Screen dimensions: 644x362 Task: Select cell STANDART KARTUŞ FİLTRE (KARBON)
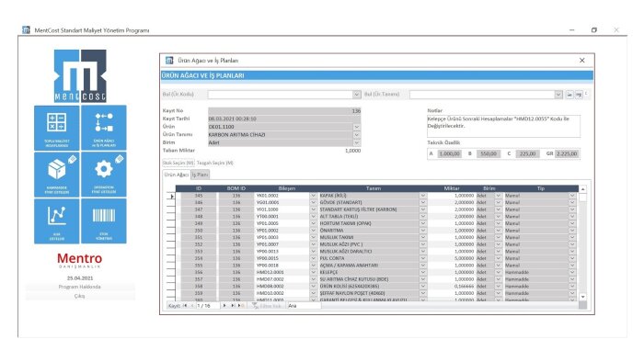pyautogui.click(x=369, y=209)
